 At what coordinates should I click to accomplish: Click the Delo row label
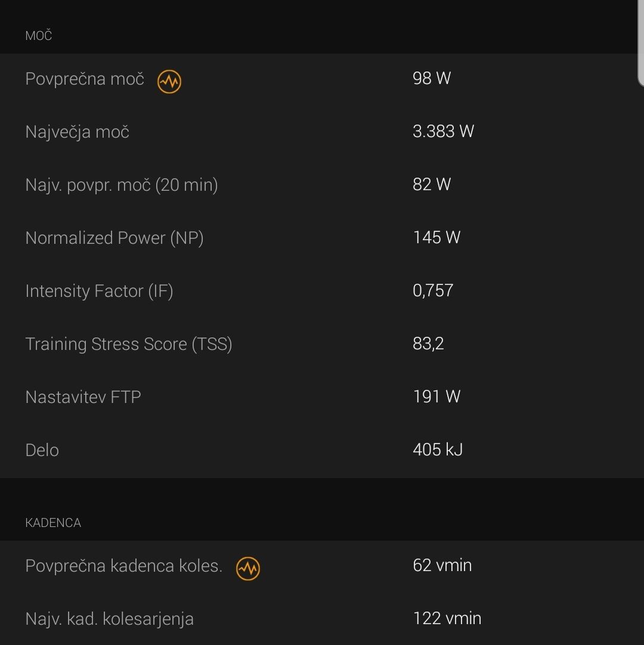[x=42, y=450]
